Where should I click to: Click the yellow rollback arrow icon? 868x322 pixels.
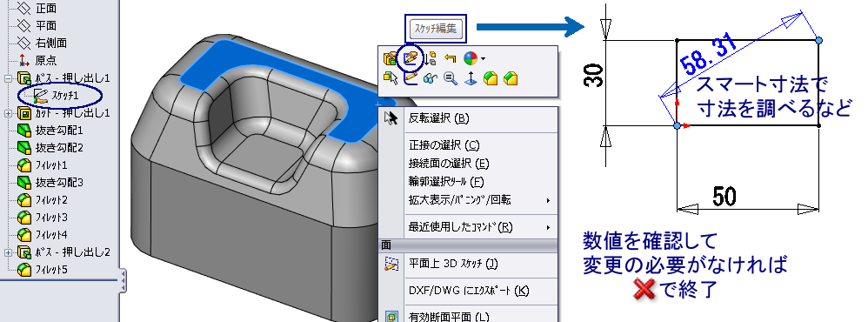[450, 58]
